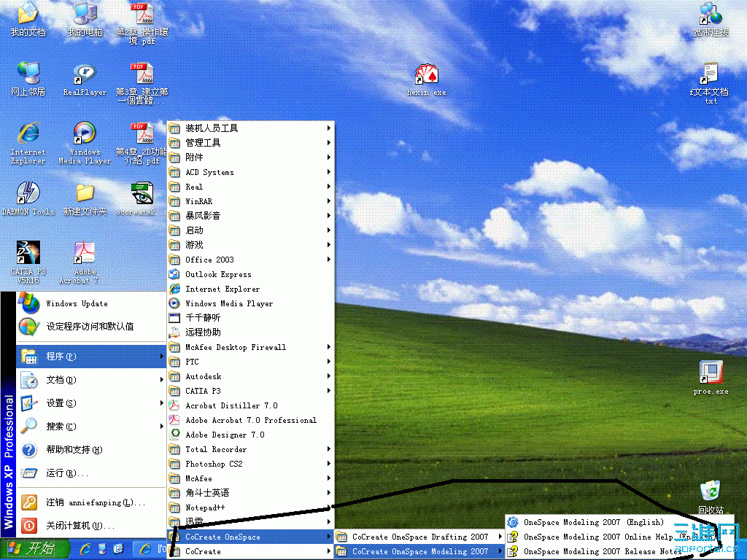Open OneSpace Modeling 2007 Release Notes

tap(620, 551)
